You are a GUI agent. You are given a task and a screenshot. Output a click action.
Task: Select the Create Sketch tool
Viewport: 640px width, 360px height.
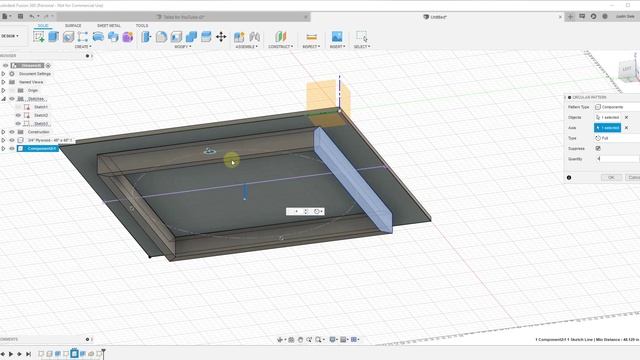pyautogui.click(x=39, y=37)
